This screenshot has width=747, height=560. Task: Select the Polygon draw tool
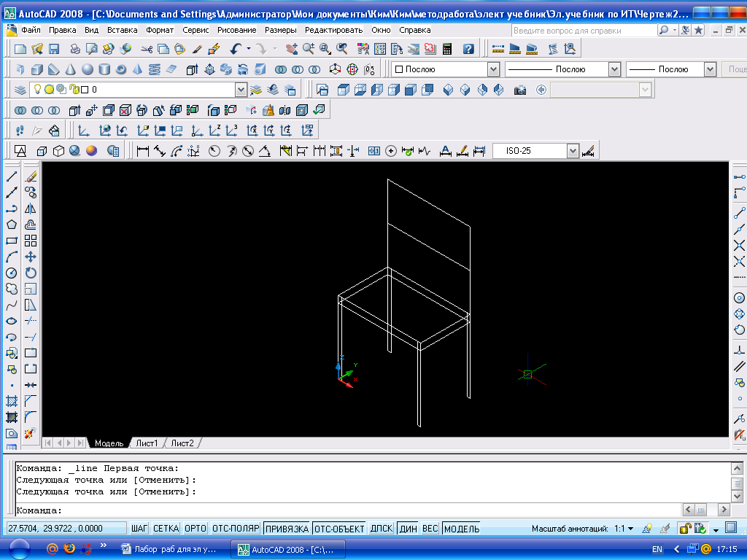(x=12, y=225)
